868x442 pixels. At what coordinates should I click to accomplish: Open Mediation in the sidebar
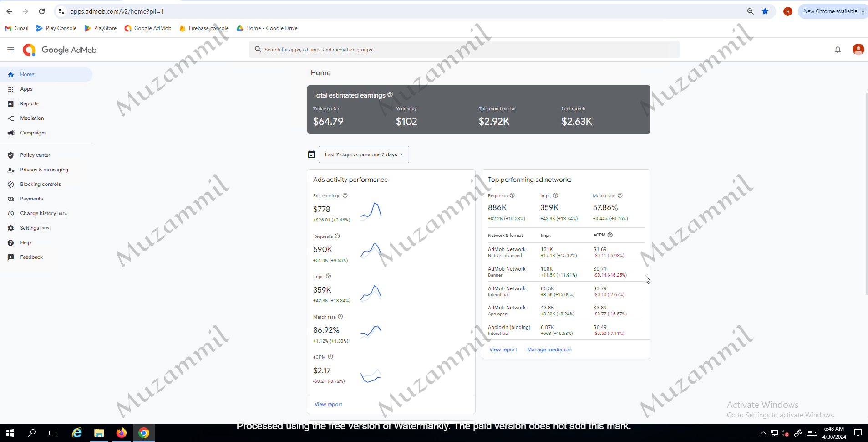(x=46, y=118)
